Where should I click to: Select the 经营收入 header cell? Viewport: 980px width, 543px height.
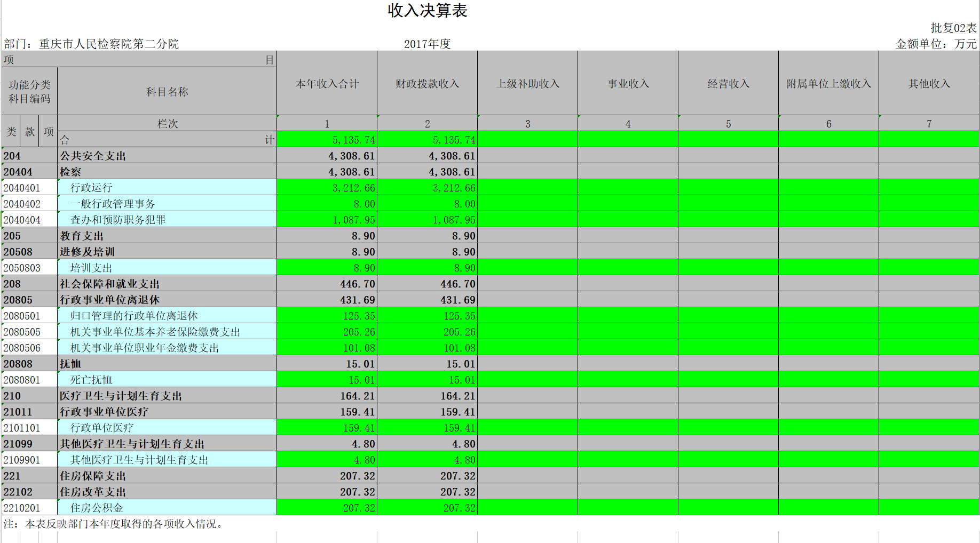click(x=728, y=84)
